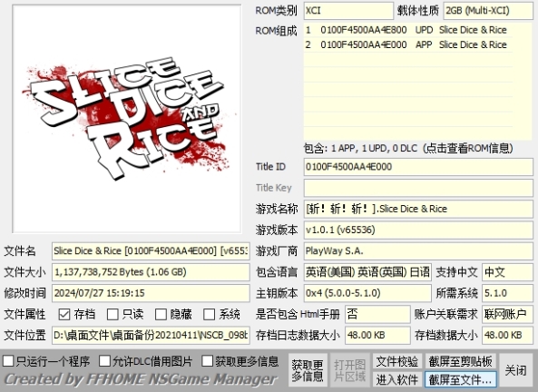Click the 获取更多信息 button

point(308,370)
